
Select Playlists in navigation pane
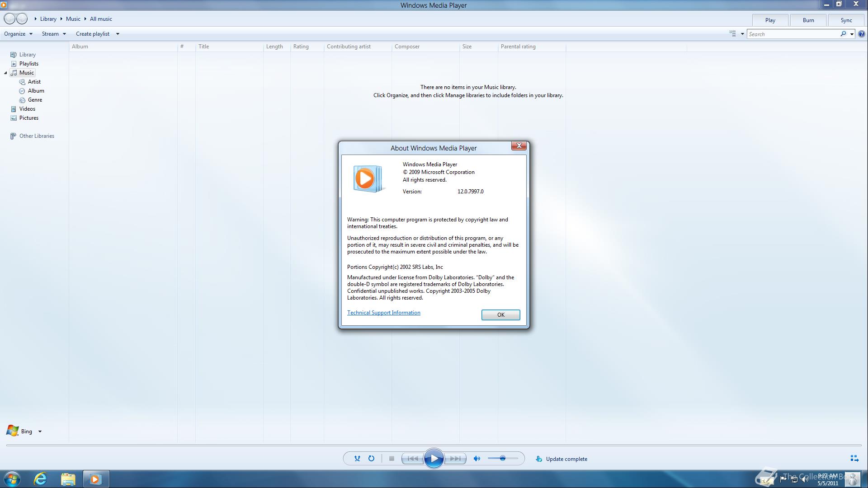(28, 64)
